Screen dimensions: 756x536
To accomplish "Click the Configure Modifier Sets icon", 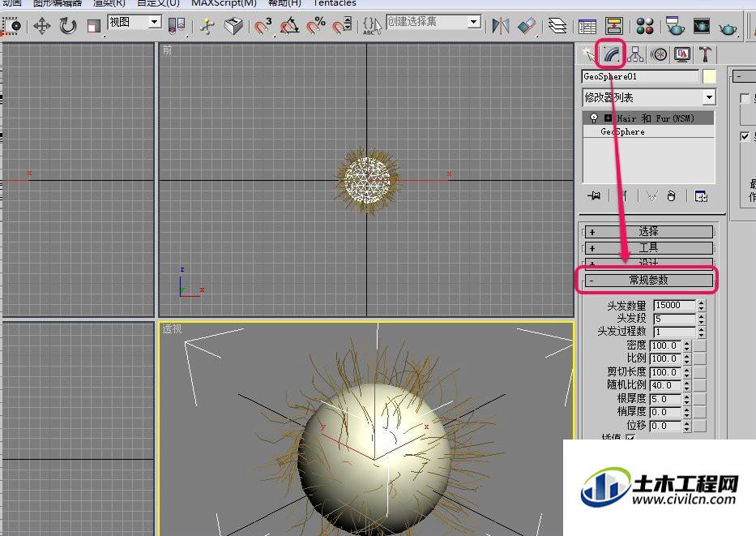I will (x=701, y=196).
